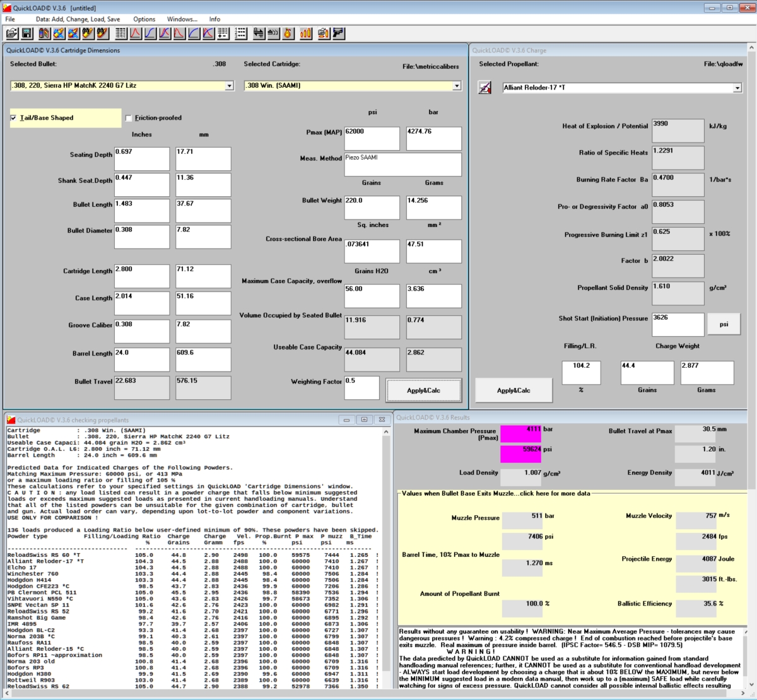Expand the Selected Propellant dropdown
Image resolution: width=757 pixels, height=700 pixels.
coord(737,88)
